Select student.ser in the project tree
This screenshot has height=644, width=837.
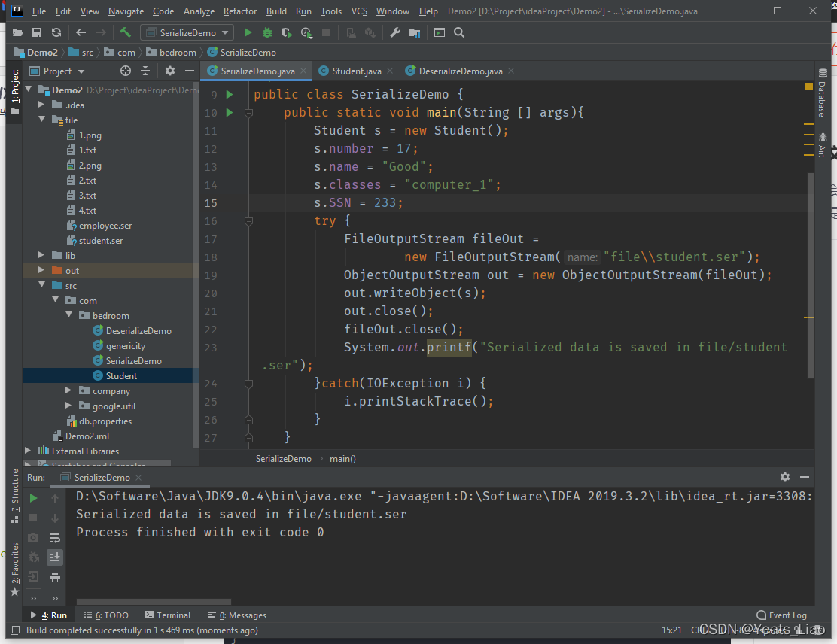tap(101, 240)
